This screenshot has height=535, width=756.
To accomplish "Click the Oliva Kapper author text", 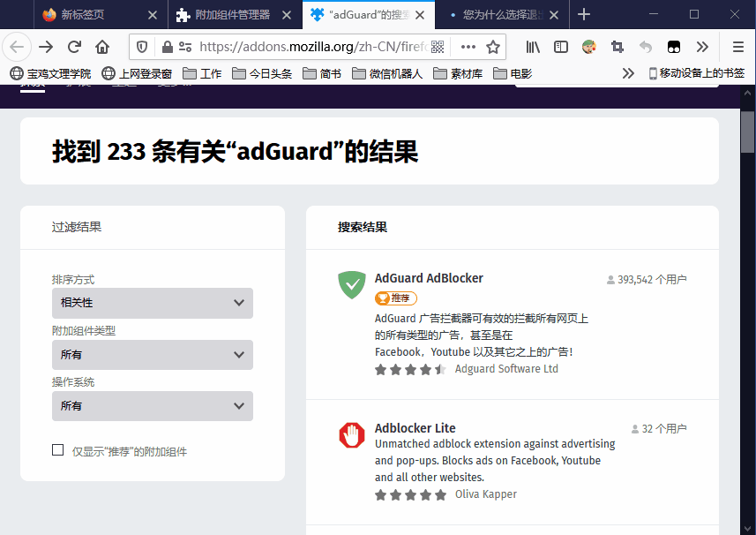I will (x=485, y=494).
